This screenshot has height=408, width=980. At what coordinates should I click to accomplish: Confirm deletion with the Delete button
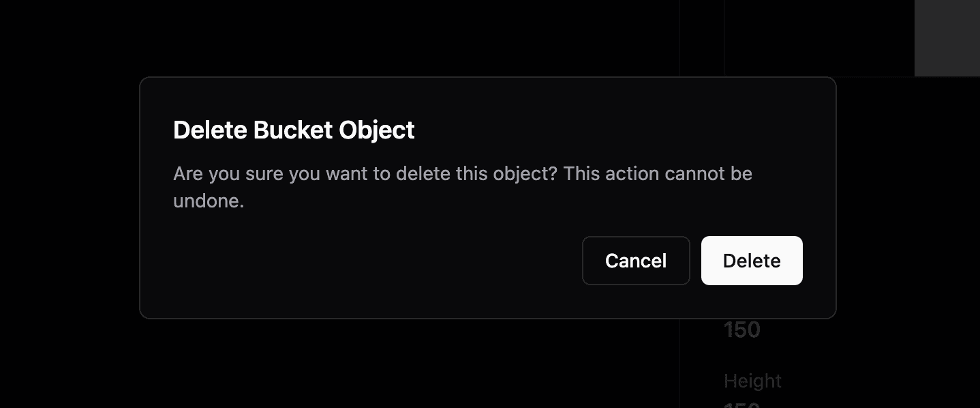[x=752, y=261]
